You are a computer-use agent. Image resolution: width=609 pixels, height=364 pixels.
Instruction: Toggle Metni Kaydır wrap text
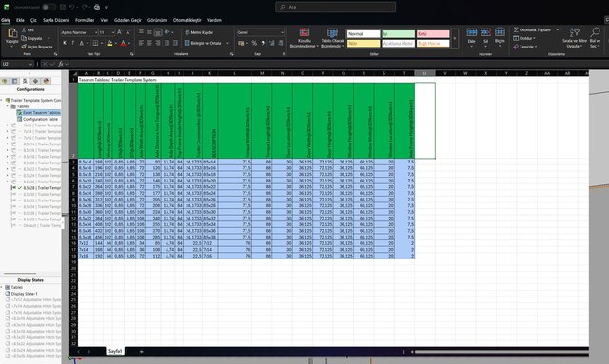tap(199, 32)
